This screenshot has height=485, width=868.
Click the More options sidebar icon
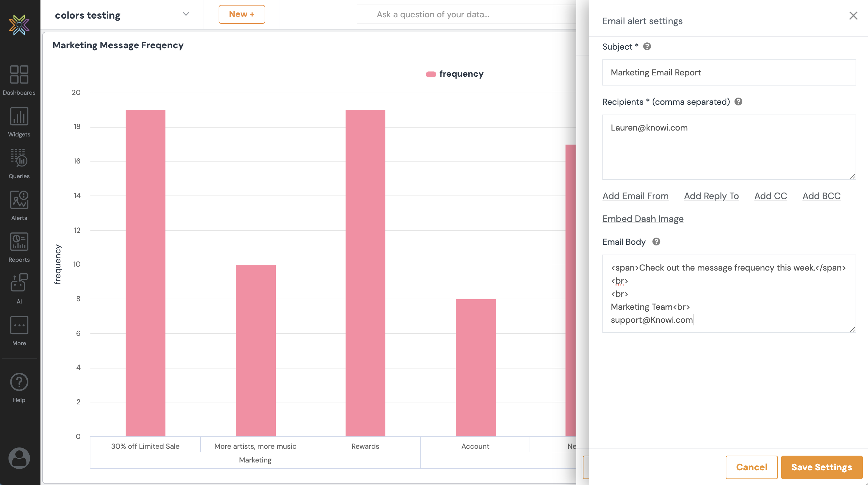pyautogui.click(x=19, y=325)
